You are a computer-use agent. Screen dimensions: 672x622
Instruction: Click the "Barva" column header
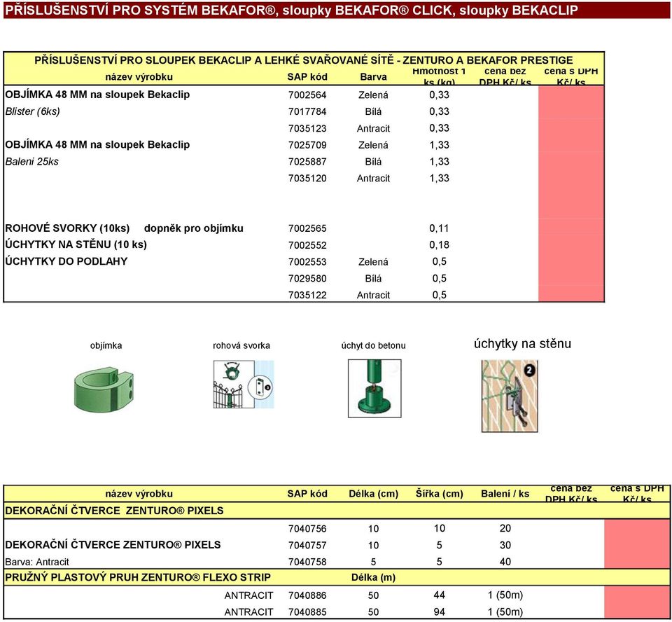tap(373, 77)
